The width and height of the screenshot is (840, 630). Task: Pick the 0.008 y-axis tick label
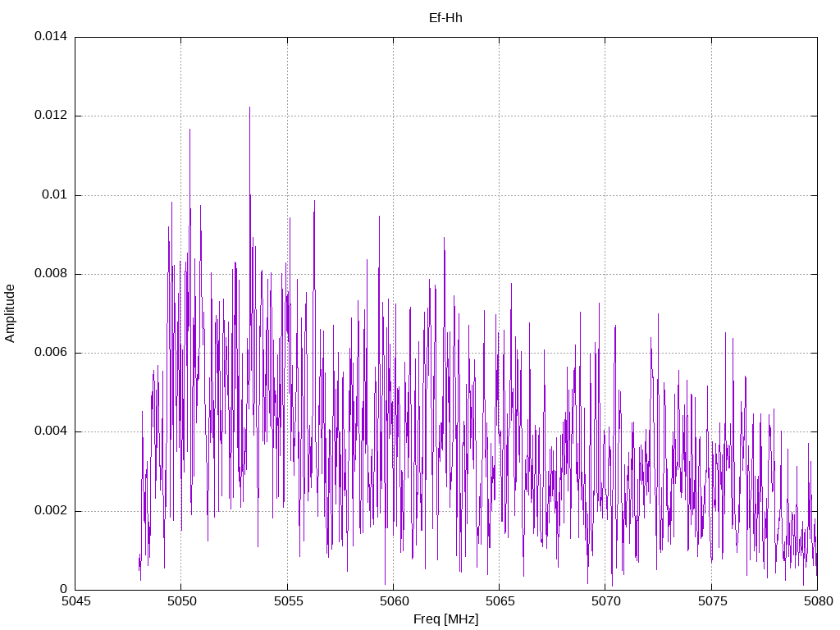pyautogui.click(x=50, y=274)
